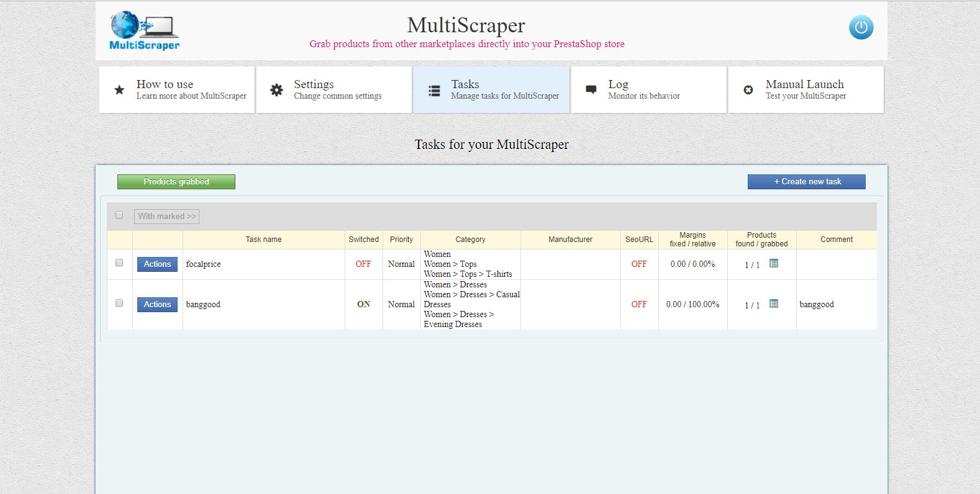Click the 1 / 1 count for banggood

752,305
